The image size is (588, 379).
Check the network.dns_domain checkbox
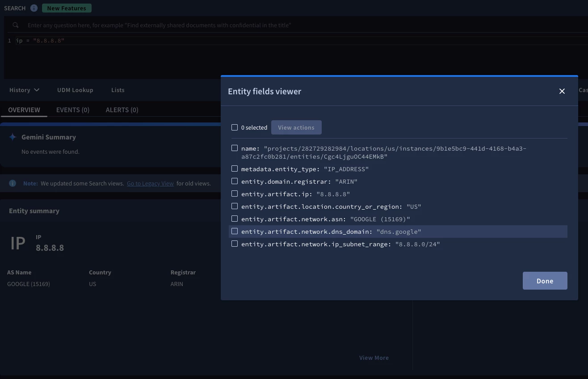click(235, 232)
